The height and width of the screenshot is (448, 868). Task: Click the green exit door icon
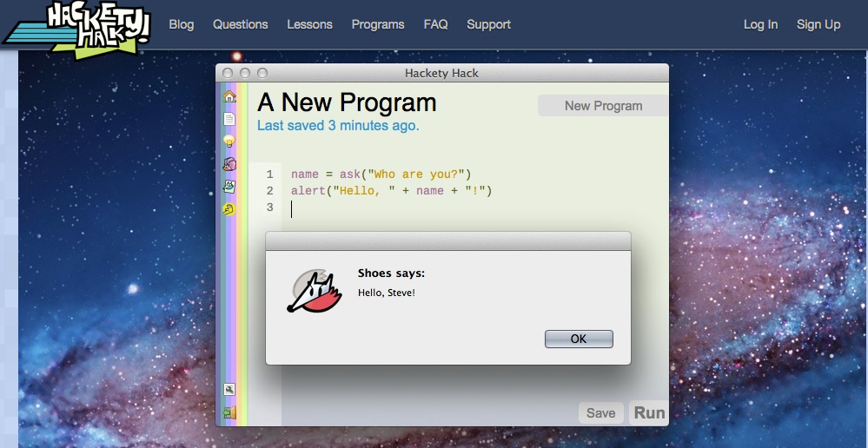pyautogui.click(x=229, y=412)
